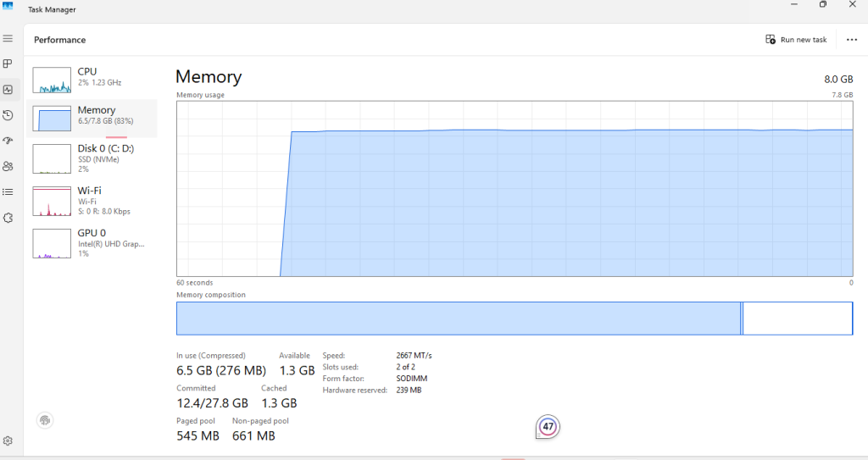This screenshot has height=460, width=868.
Task: Click the Memory composition label
Action: pos(211,295)
